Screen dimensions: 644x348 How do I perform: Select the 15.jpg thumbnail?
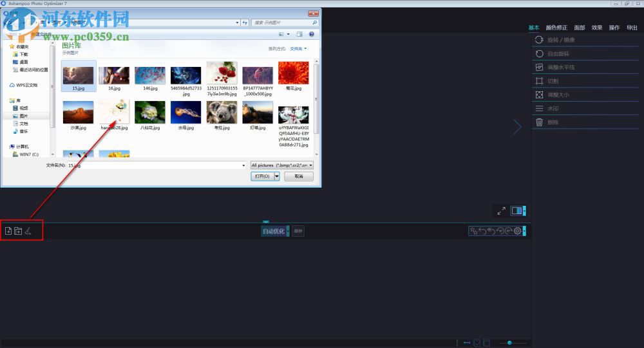coord(78,77)
